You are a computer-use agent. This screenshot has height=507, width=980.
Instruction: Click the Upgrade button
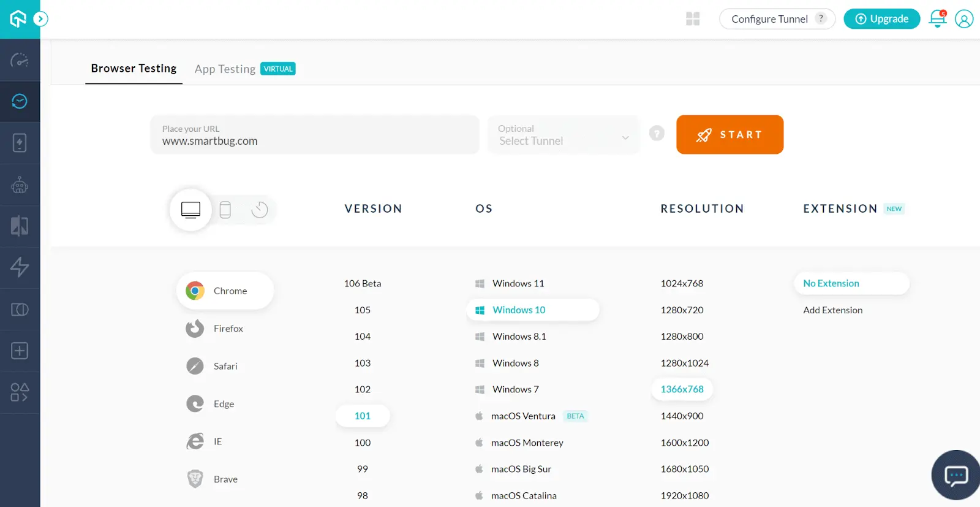[x=881, y=19]
